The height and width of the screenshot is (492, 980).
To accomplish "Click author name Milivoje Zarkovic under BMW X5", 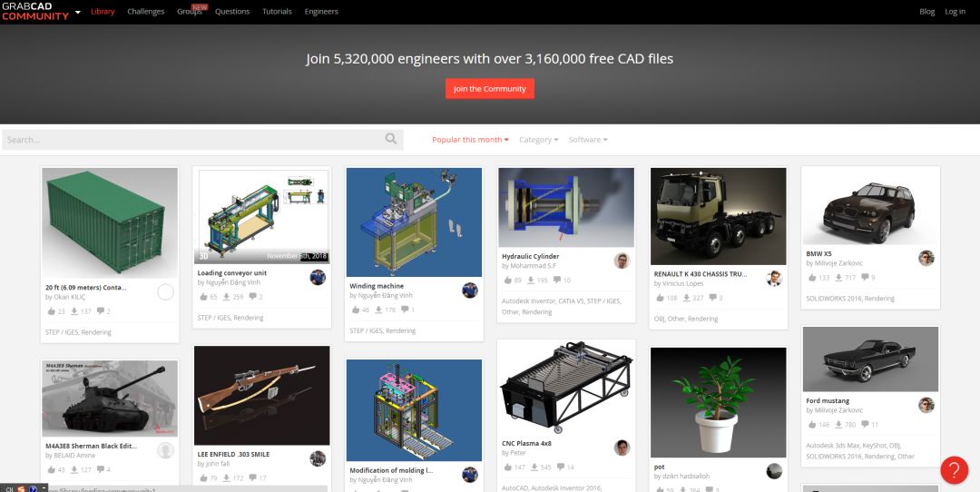I will point(838,263).
